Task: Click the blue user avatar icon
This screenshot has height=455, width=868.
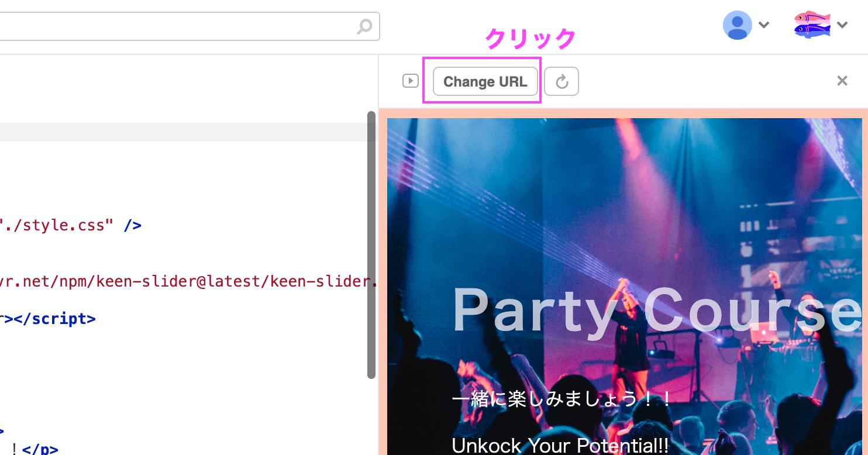Action: pos(737,25)
